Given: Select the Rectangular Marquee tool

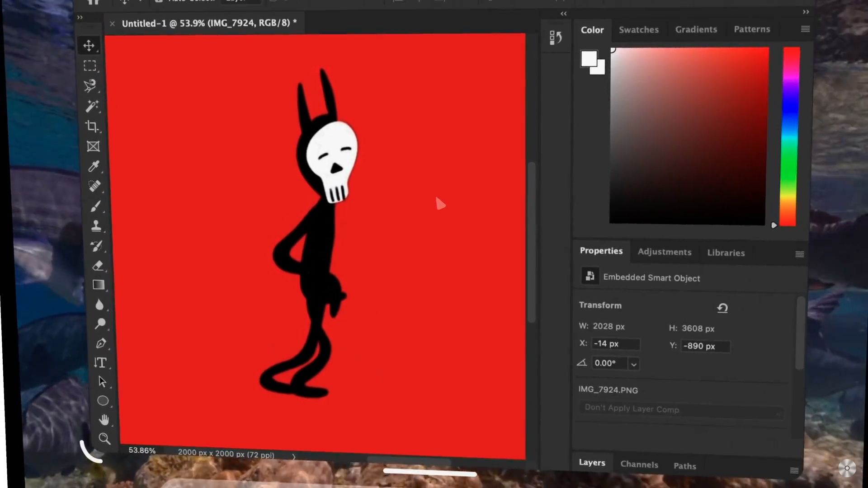Looking at the screenshot, I should point(90,66).
